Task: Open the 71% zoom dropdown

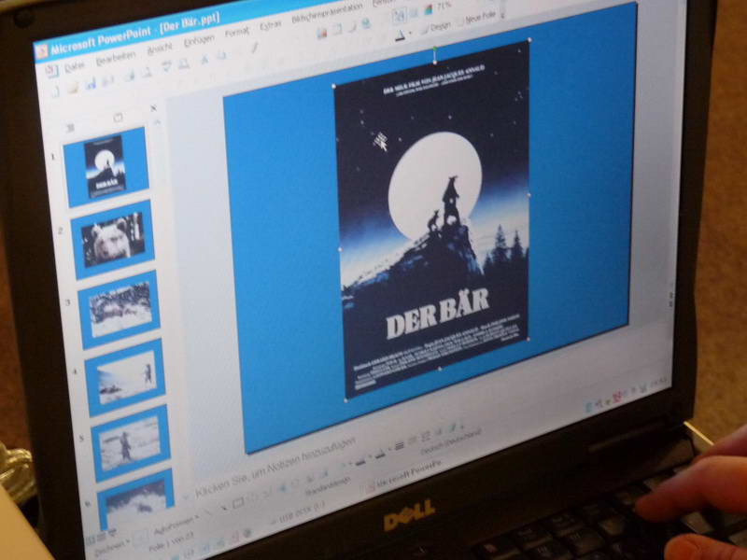Action: 444,7
